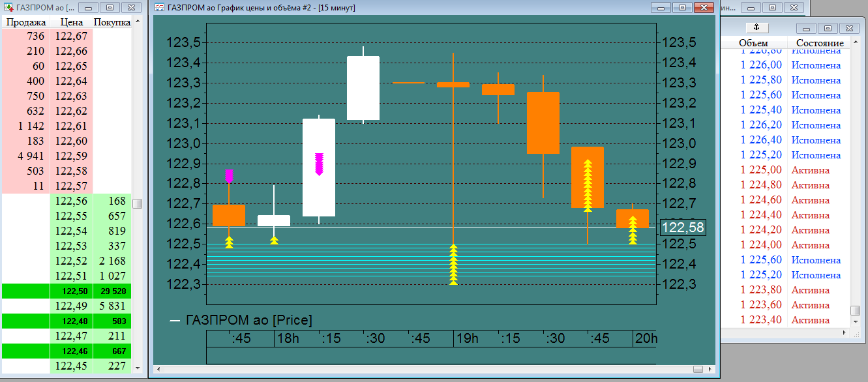The height and width of the screenshot is (382, 868).
Task: Click price cell 122,67 in order book
Action: [x=71, y=36]
